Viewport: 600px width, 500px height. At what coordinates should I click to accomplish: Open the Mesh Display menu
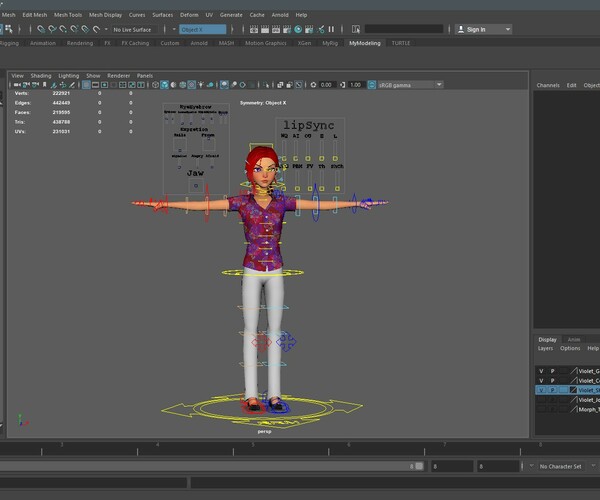[x=102, y=15]
